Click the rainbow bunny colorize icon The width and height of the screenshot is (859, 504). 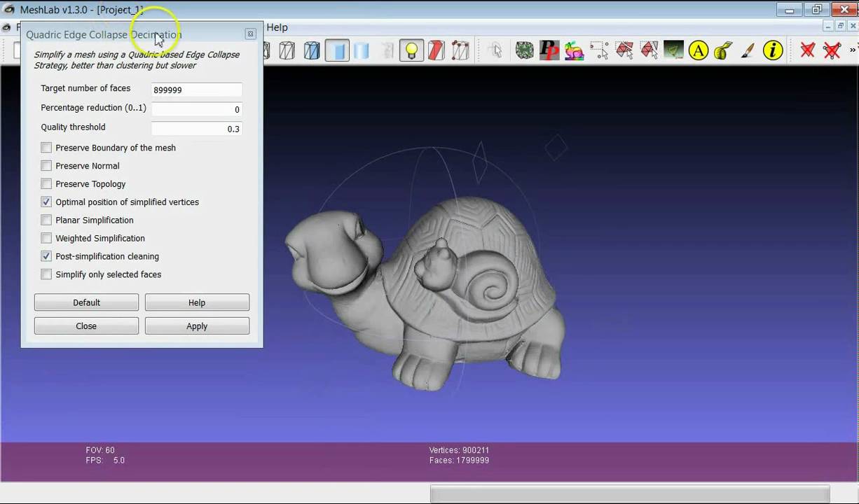(x=574, y=50)
